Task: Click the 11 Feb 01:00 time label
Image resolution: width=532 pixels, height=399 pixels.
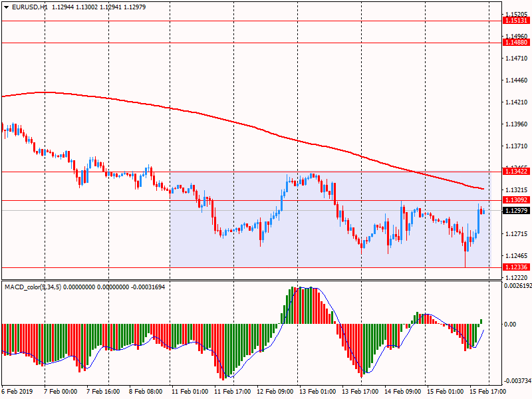Action: point(190,391)
